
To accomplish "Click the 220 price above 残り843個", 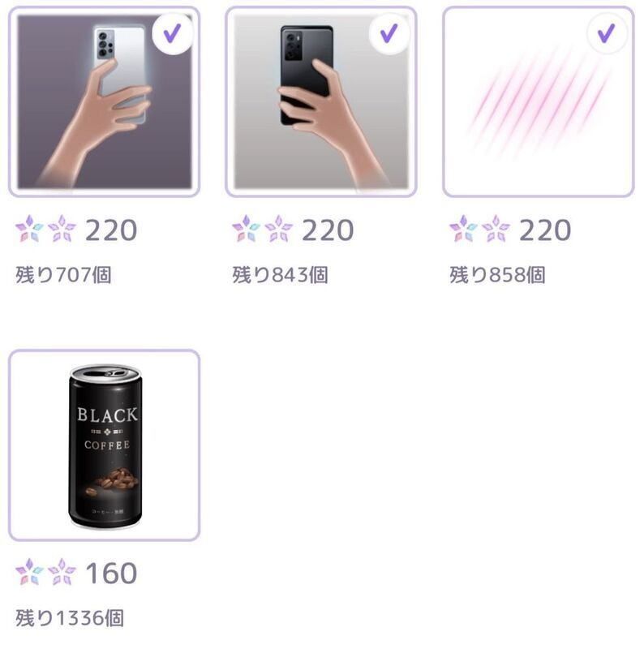I will point(328,230).
